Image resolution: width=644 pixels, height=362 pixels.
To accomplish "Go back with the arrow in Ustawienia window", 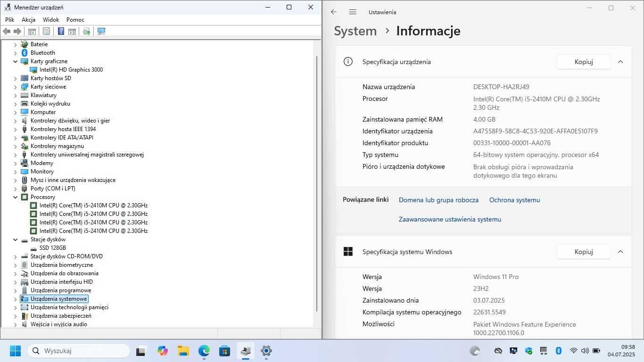I will [x=334, y=12].
